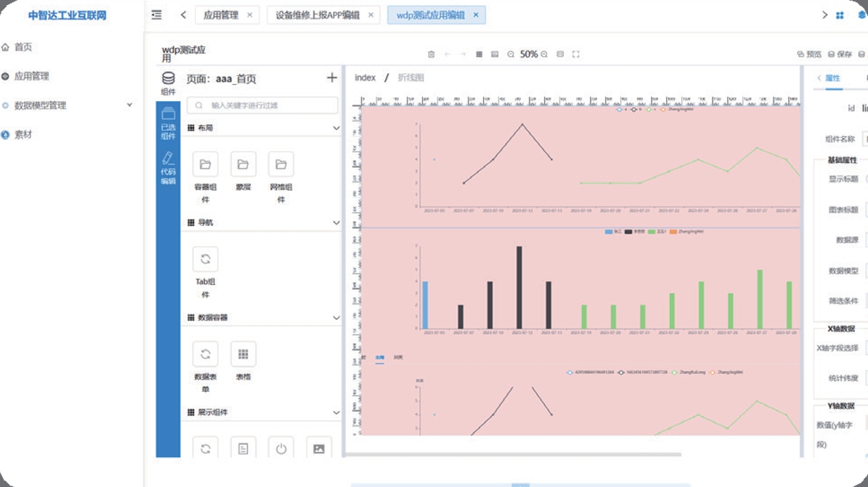Viewport: 868px width, 487px height.
Task: Select the 表格 table component icon
Action: pos(243,354)
